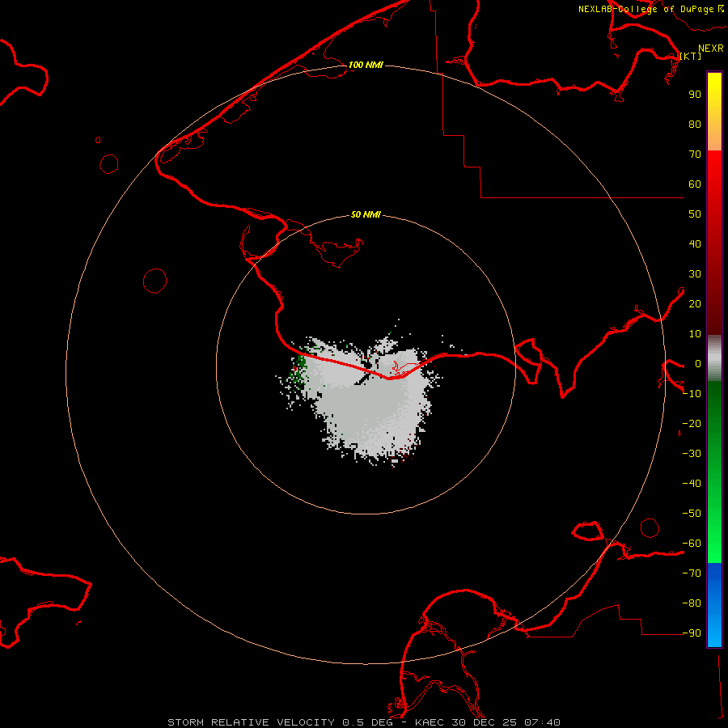Select the -30 value on the velocity scale

point(692,454)
